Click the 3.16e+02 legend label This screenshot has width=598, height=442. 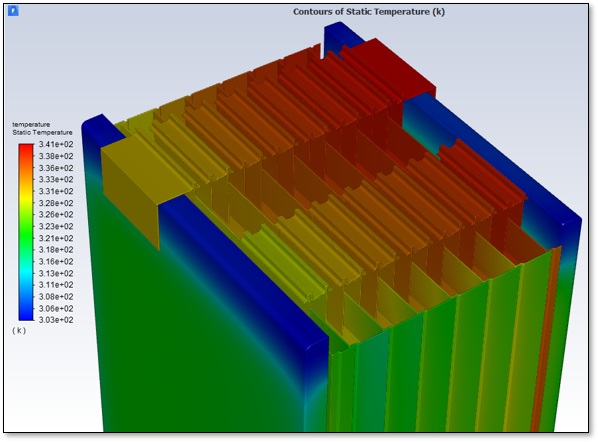(56, 262)
